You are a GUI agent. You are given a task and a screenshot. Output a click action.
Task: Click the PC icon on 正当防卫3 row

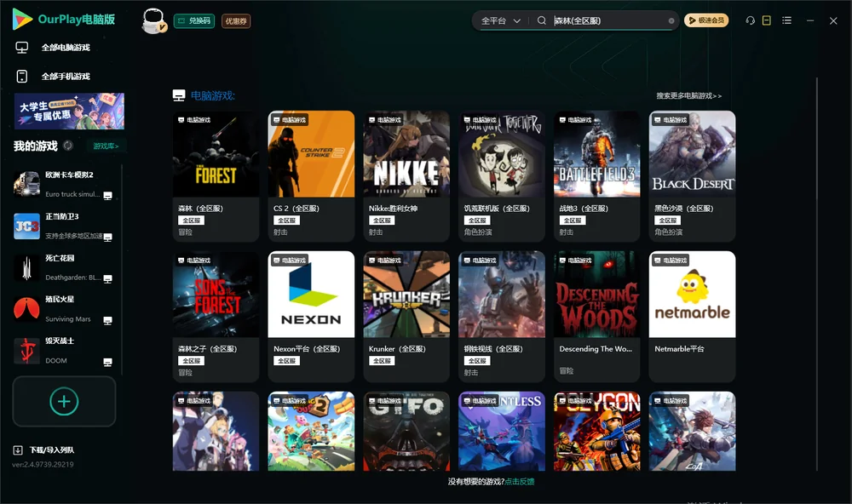tap(107, 238)
